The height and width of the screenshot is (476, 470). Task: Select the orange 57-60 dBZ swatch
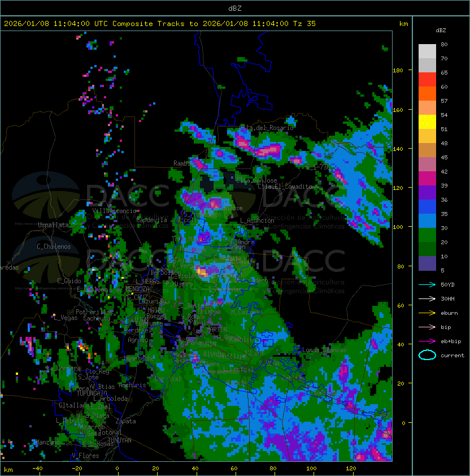pyautogui.click(x=427, y=93)
